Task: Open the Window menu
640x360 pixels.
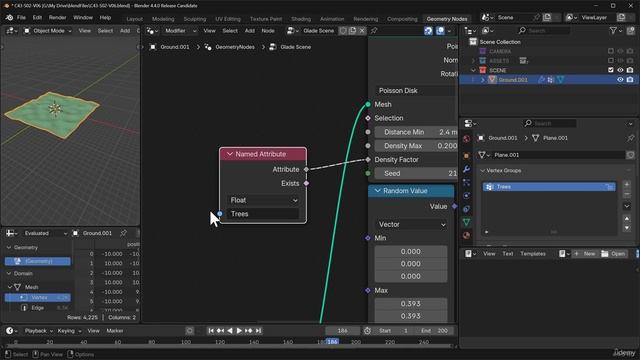Action: coord(83,18)
